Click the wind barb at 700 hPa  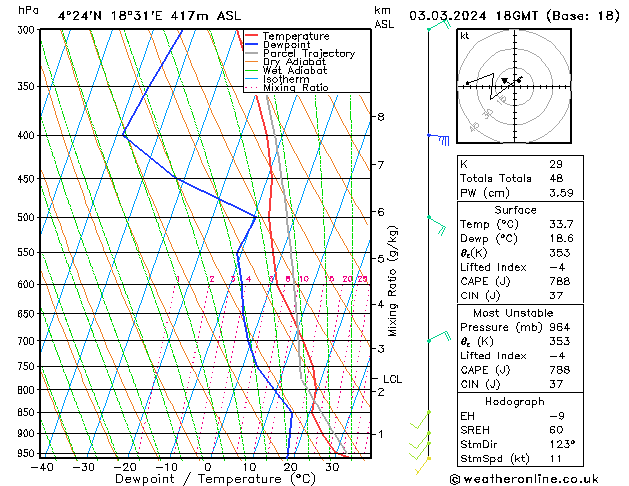436,339
